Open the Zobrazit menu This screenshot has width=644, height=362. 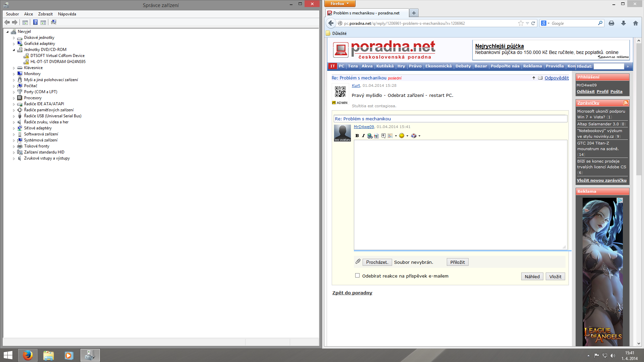(45, 14)
